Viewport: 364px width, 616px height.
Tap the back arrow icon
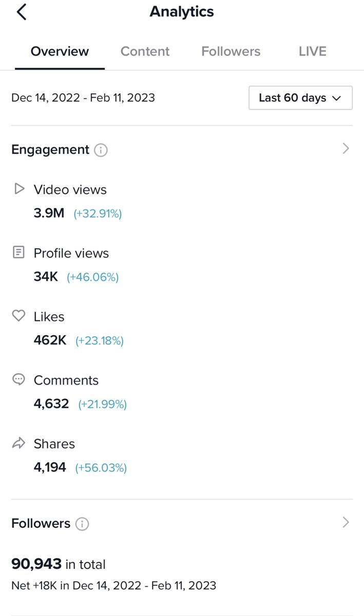coord(22,12)
